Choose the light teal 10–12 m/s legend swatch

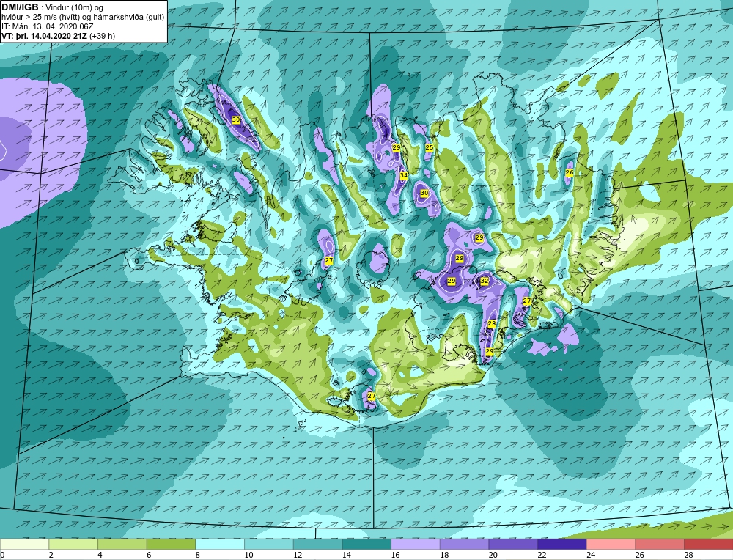[269, 545]
